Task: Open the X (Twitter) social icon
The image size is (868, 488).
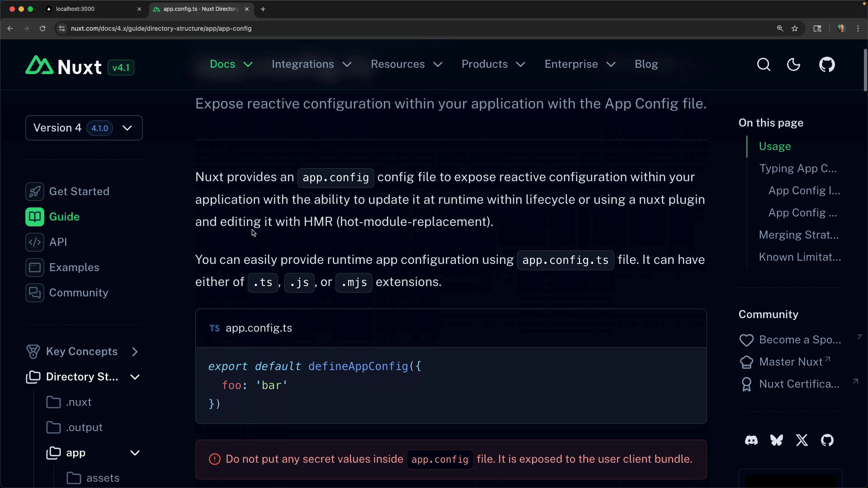Action: tap(802, 440)
